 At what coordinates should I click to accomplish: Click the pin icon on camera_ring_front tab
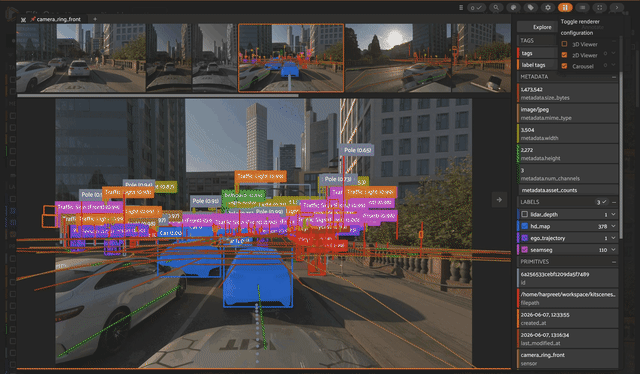click(x=33, y=19)
